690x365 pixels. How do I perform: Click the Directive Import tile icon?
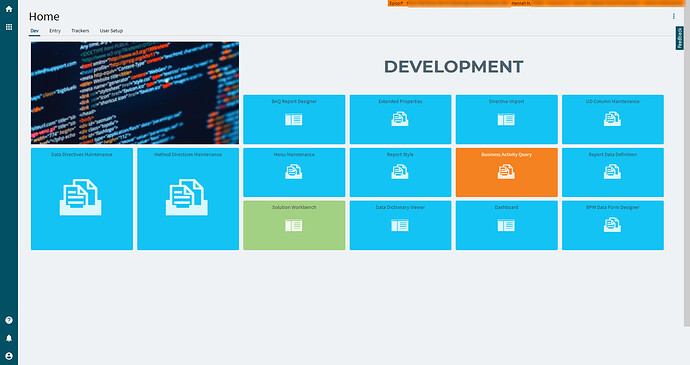[x=506, y=119]
